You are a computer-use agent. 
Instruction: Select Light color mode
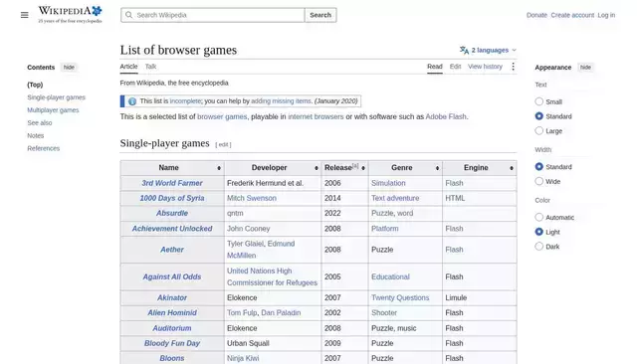539,232
